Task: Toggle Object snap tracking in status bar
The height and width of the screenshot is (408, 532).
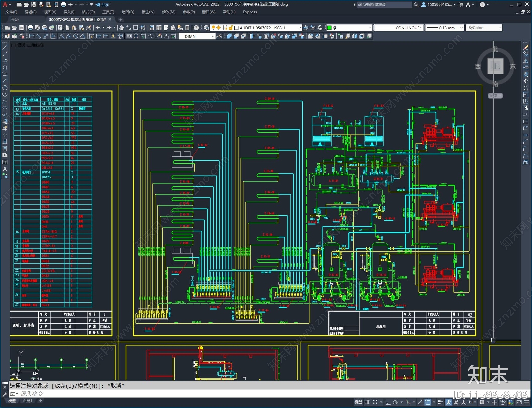Action: 420,402
